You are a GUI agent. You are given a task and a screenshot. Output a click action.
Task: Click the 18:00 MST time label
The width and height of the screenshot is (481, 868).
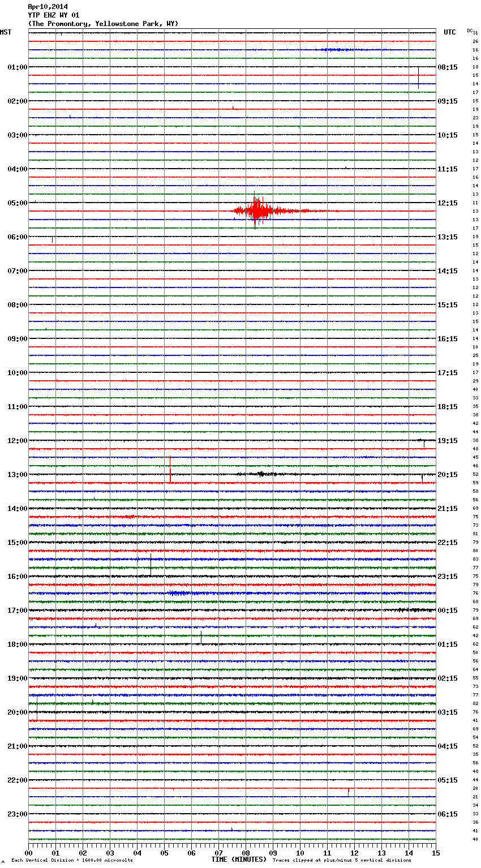18,644
